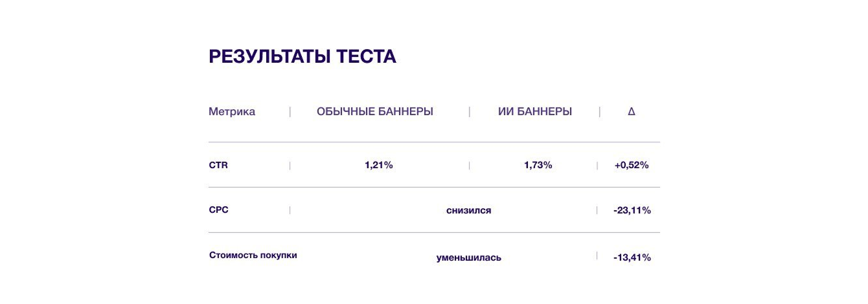Screen dimensions: 868x304
Task: Click the 1,73% CTR value
Action: pos(538,165)
